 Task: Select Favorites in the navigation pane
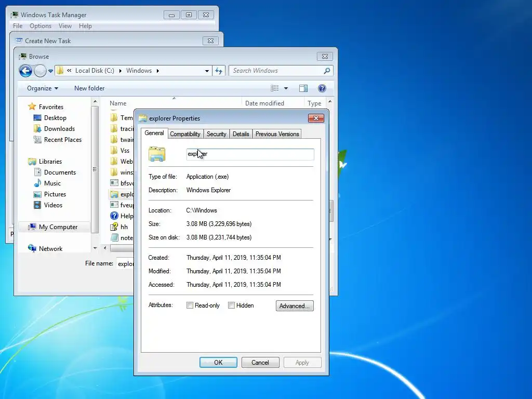51,107
